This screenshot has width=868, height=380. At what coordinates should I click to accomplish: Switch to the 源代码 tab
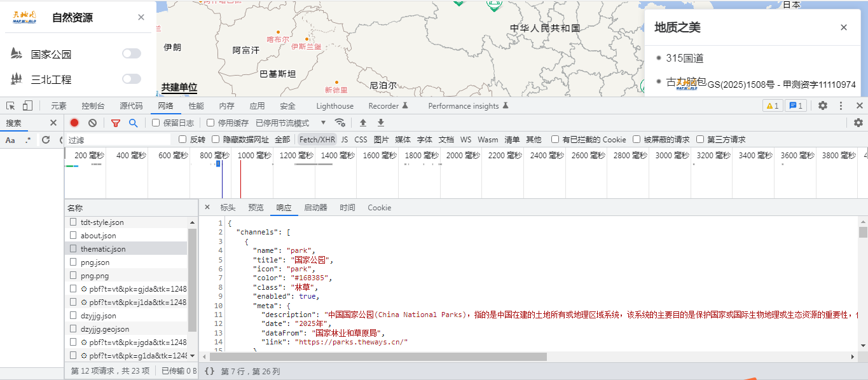tap(131, 105)
